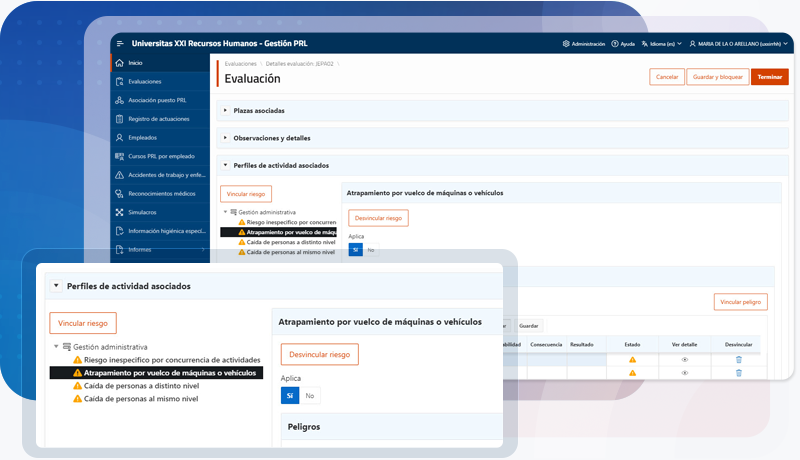The width and height of the screenshot is (800, 460).
Task: Set Aplica to No in enlarged panel
Action: tap(310, 396)
